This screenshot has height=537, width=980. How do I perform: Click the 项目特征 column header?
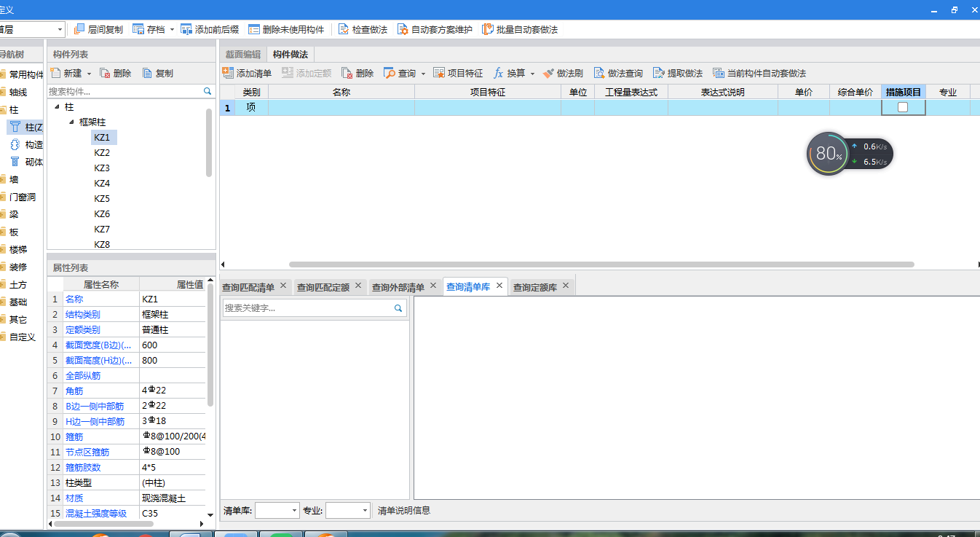tap(488, 92)
